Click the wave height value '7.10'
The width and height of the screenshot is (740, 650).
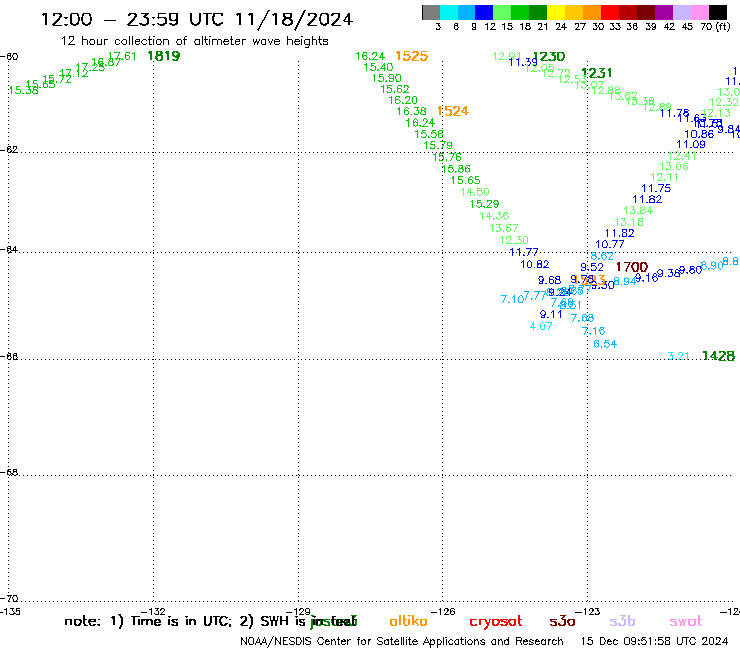pos(512,299)
